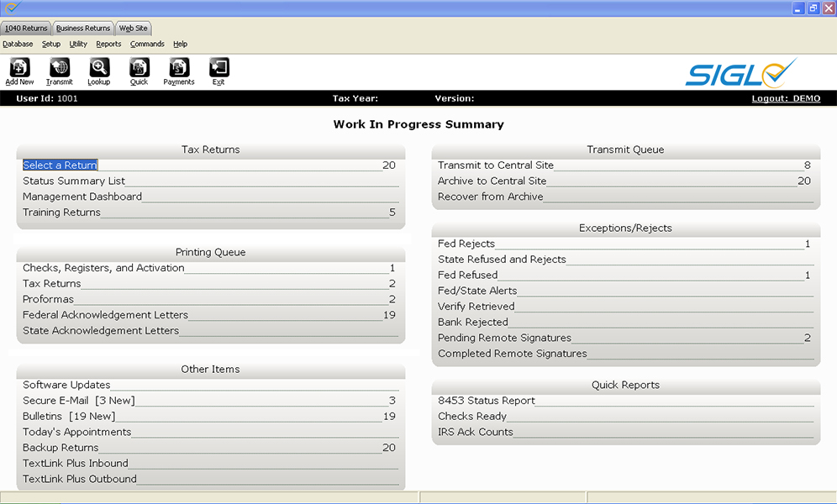Image resolution: width=837 pixels, height=504 pixels.
Task: View Federal Acknowledgement Letters
Action: (x=105, y=315)
